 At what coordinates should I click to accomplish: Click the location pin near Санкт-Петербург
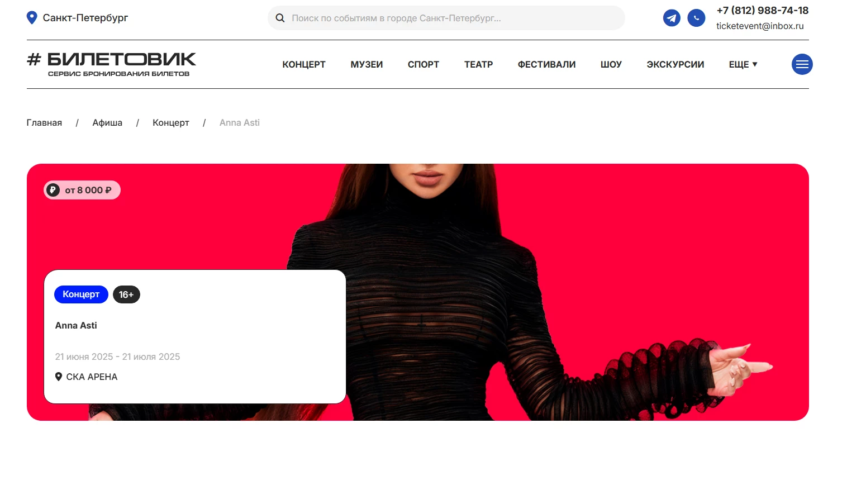click(x=32, y=18)
